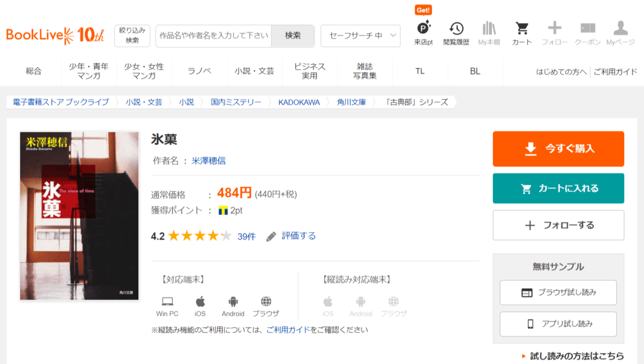Click the 氷菓 book cover thumbnail
Screen dimensions: 644x364
click(x=79, y=216)
